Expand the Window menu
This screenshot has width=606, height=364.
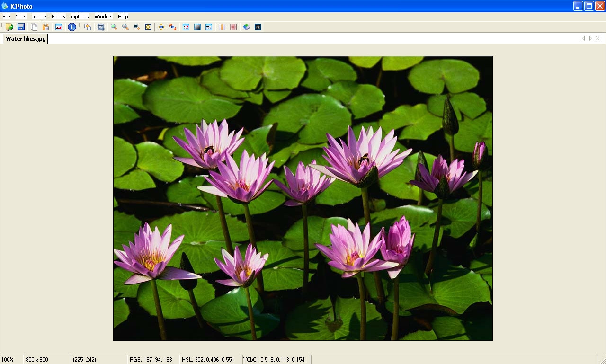[103, 17]
